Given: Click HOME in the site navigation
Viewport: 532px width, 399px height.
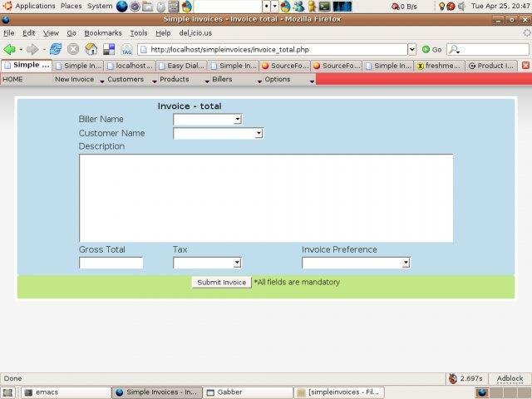Looking at the screenshot, I should [x=13, y=79].
